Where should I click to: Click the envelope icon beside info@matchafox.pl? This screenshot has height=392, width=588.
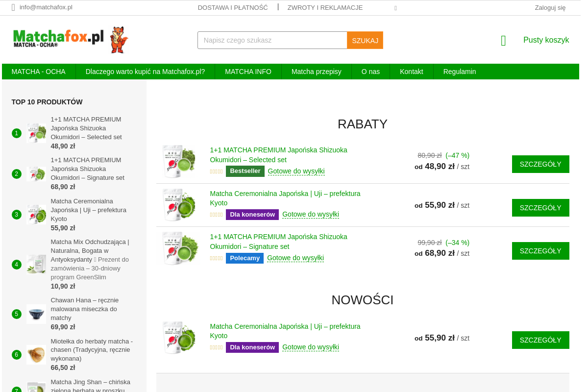pyautogui.click(x=13, y=7)
